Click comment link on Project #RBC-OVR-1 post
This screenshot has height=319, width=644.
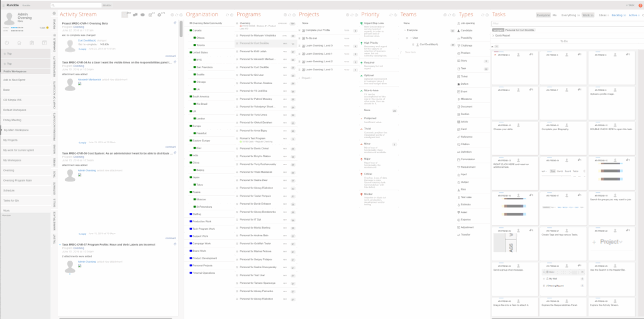coord(170,56)
